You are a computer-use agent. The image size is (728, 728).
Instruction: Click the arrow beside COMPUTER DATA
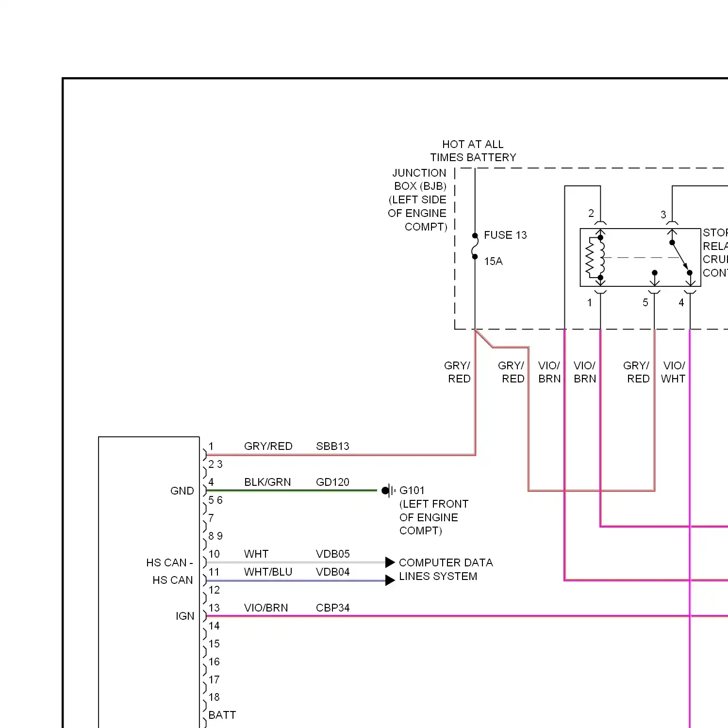click(390, 563)
